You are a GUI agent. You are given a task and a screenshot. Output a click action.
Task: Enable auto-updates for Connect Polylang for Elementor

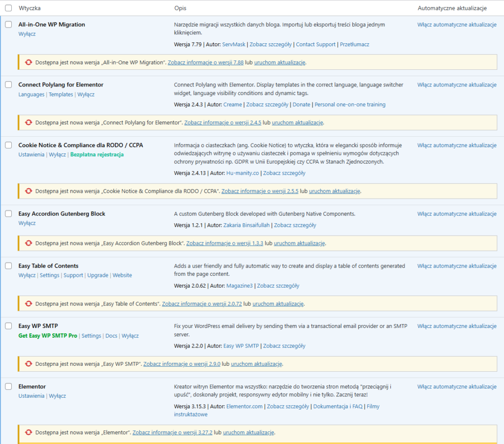pyautogui.click(x=457, y=85)
